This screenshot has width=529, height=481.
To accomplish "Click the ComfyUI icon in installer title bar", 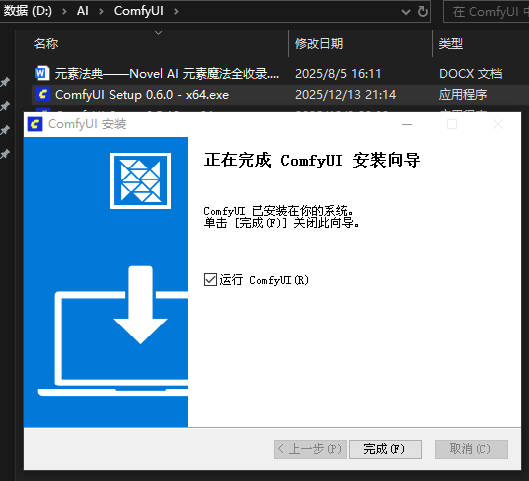I will [x=35, y=124].
